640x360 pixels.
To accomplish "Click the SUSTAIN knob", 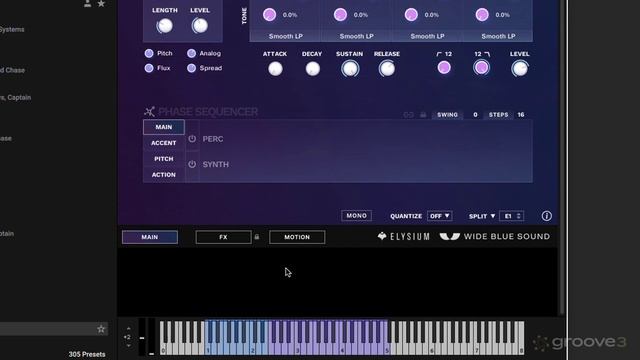I will click(350, 69).
